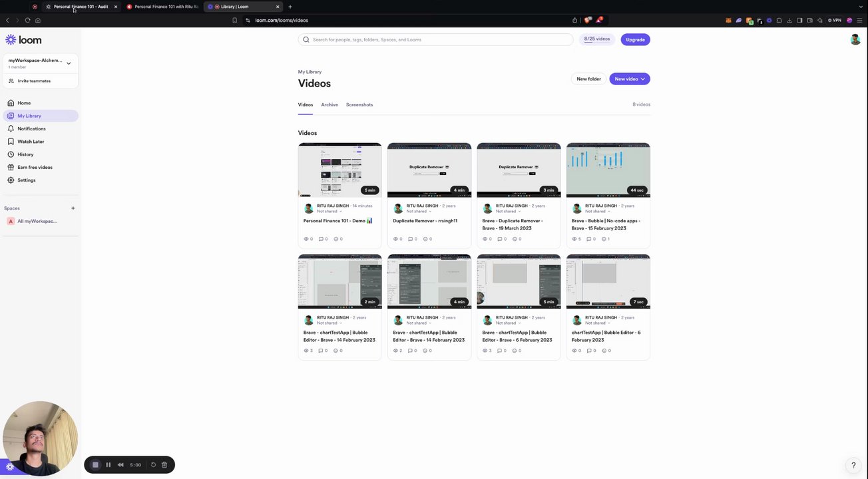The image size is (868, 479).
Task: Click the Brave Shields icon
Action: [x=587, y=20]
